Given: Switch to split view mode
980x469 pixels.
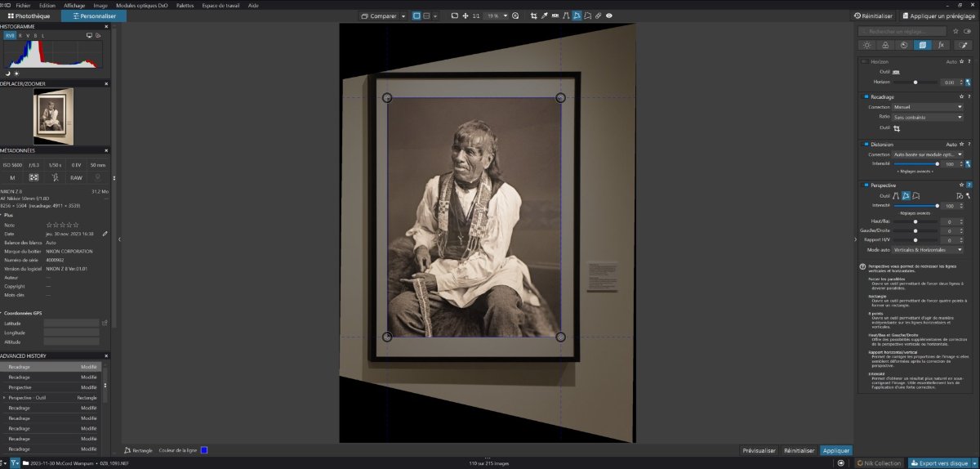Looking at the screenshot, I should (x=427, y=16).
